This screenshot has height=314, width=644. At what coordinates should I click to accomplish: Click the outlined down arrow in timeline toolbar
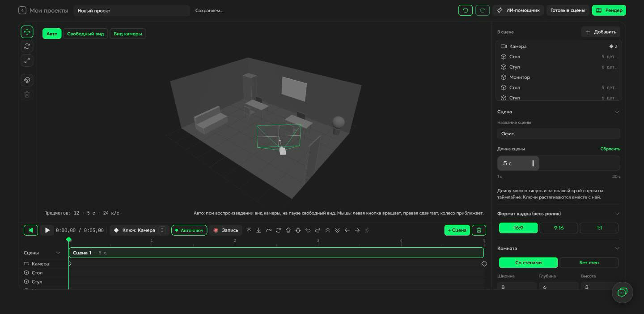pyautogui.click(x=298, y=230)
